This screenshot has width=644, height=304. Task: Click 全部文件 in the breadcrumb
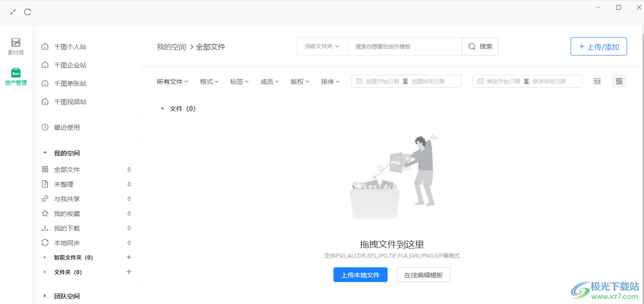[x=211, y=47]
